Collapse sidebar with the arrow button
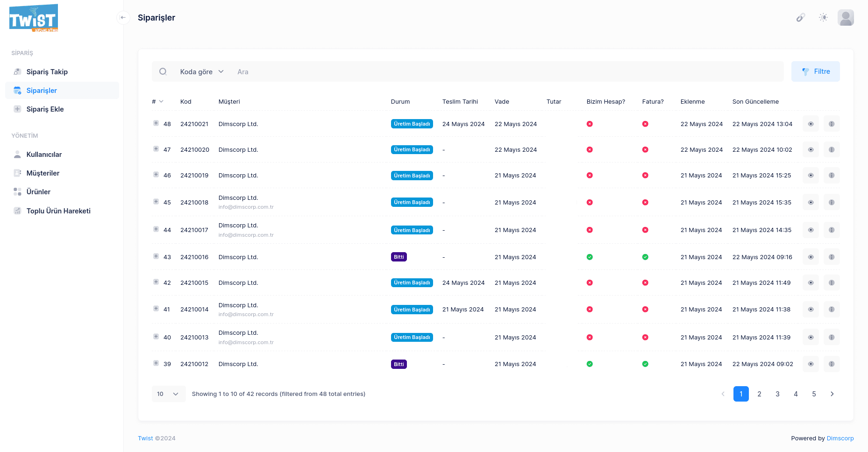 coord(123,18)
